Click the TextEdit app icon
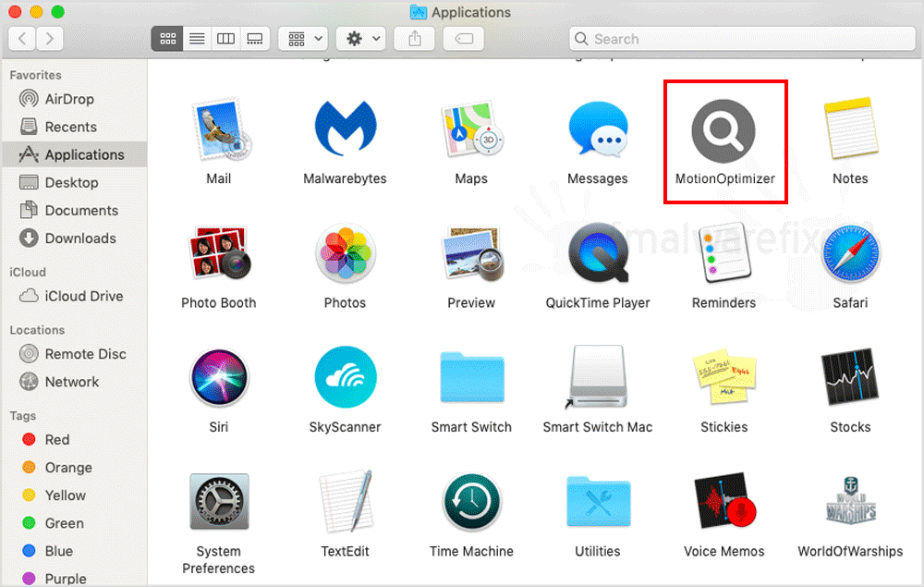 [x=346, y=502]
